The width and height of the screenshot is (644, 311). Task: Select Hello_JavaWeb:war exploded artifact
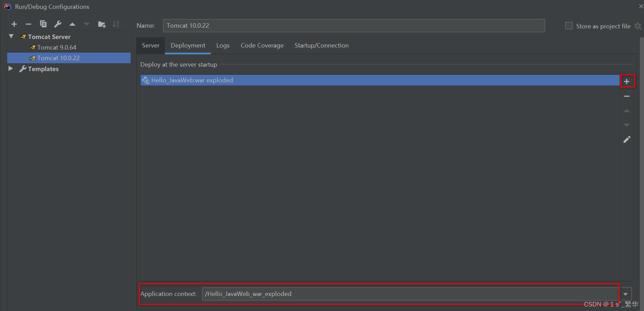[x=380, y=80]
